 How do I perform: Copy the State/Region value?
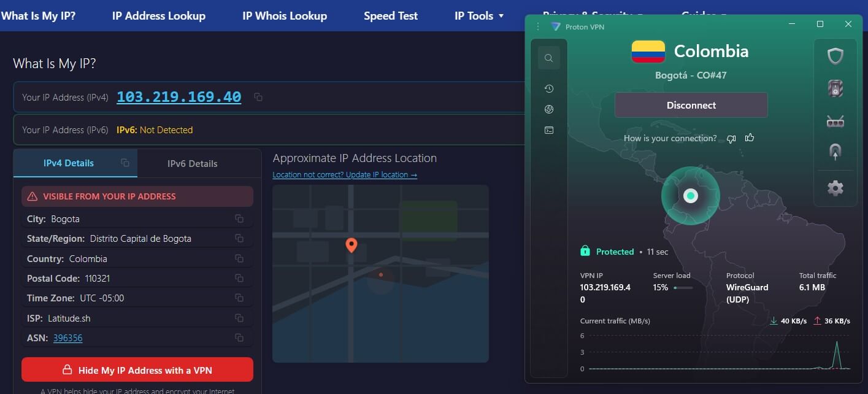coord(239,239)
